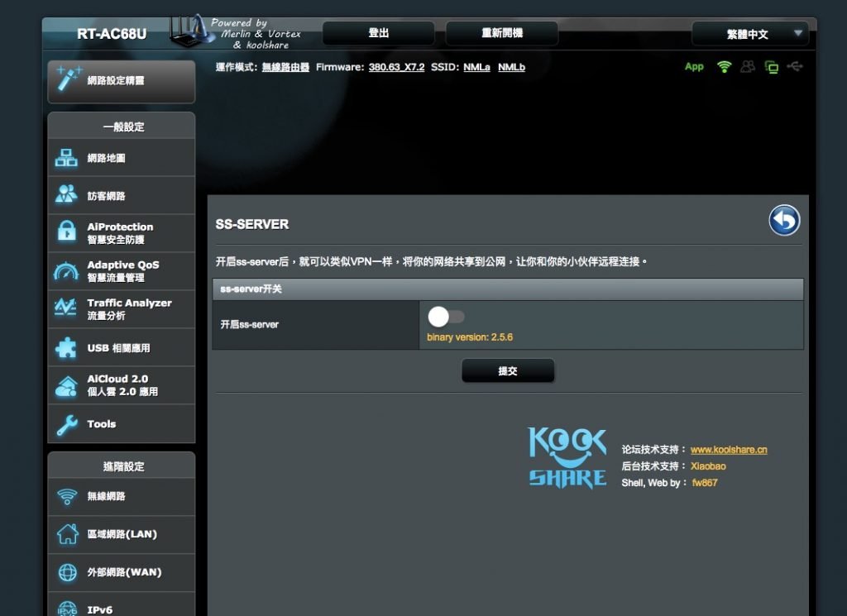Image resolution: width=847 pixels, height=616 pixels.
Task: Click the 無線路由器 operation mode link
Action: (285, 67)
